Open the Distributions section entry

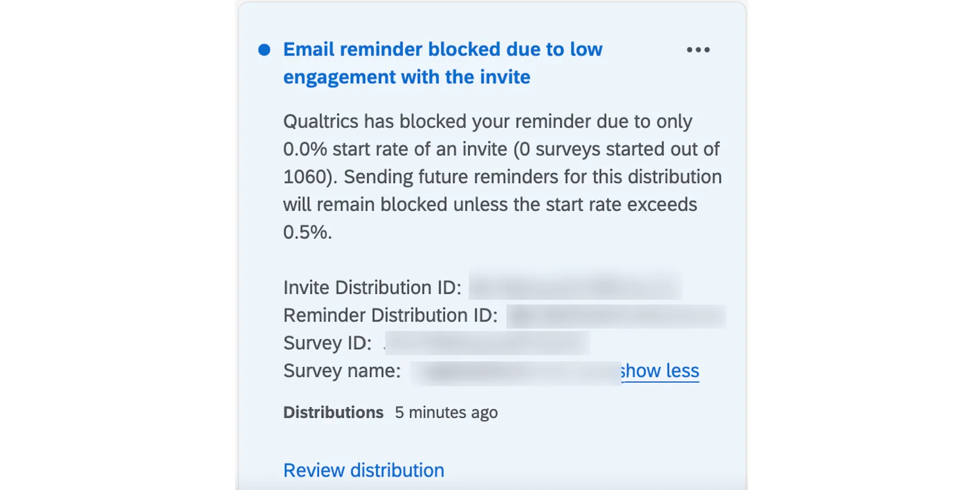(x=333, y=412)
